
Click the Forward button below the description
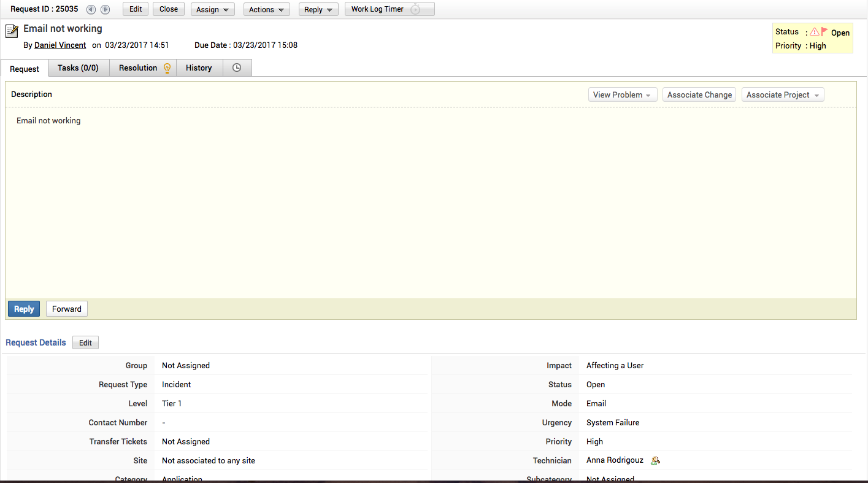click(66, 309)
